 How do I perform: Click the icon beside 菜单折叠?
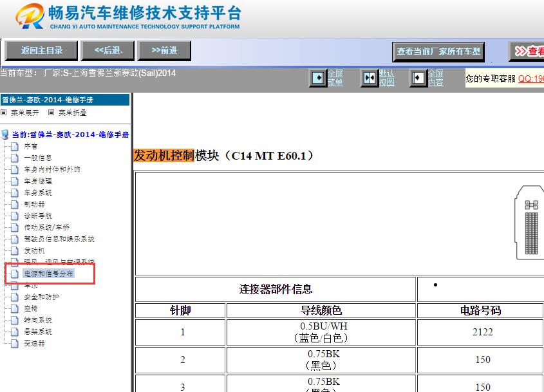(x=51, y=113)
